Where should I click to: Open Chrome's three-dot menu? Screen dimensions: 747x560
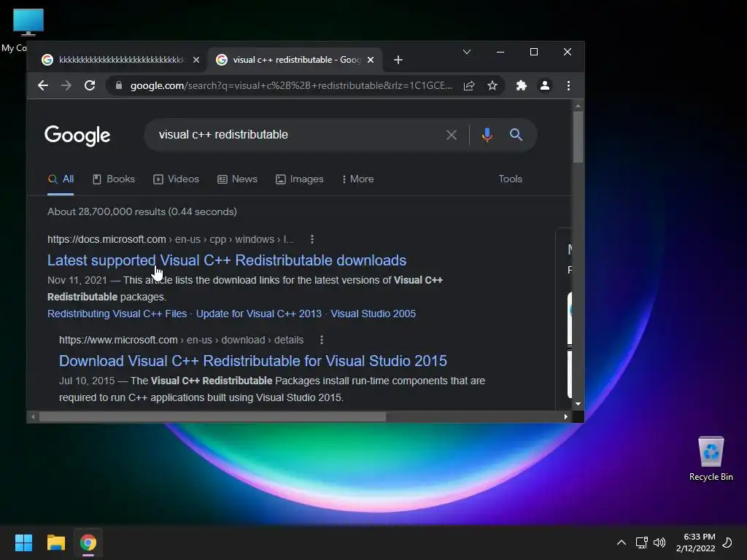(568, 86)
